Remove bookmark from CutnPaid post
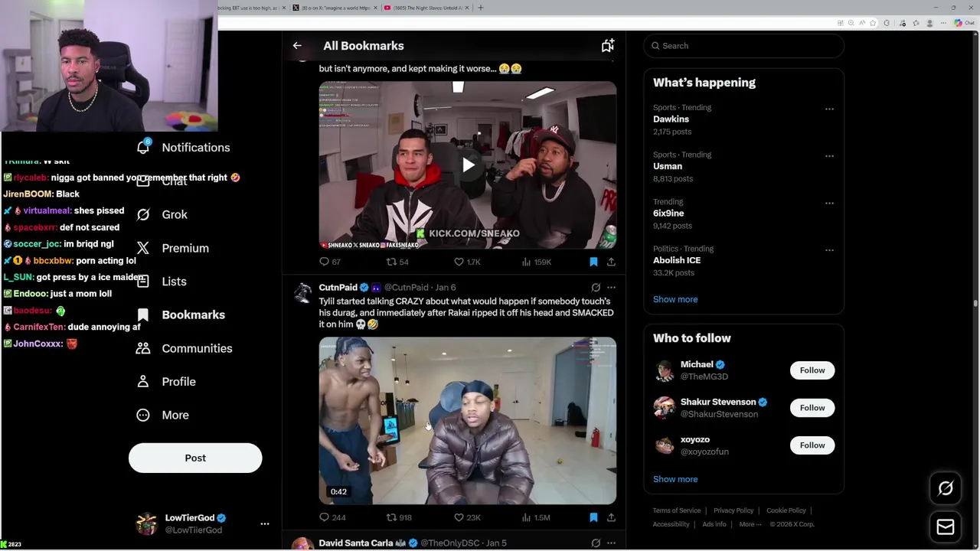Viewport: 980px width, 551px height. coord(593,517)
